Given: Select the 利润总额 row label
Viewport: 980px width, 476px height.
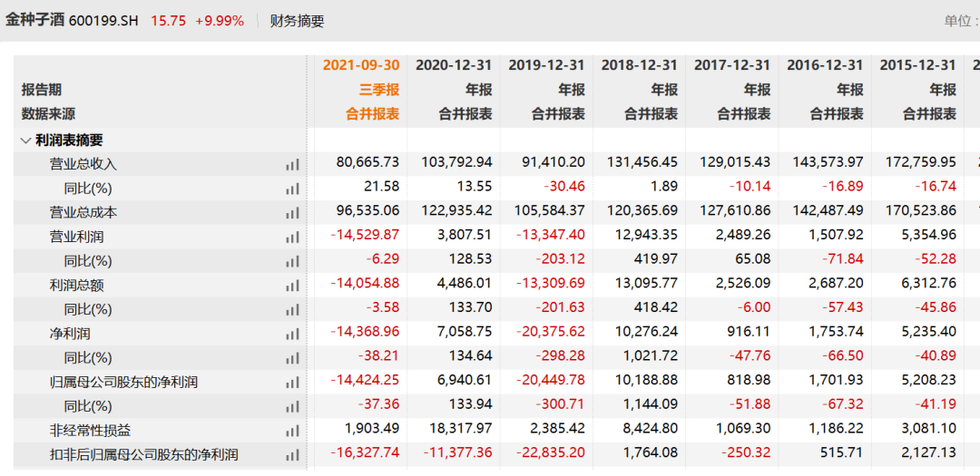Looking at the screenshot, I should pyautogui.click(x=76, y=287).
